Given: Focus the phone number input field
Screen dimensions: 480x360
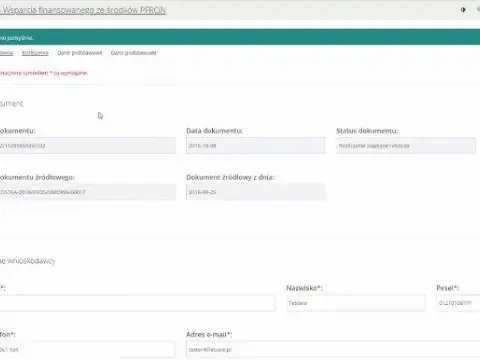Looking at the screenshot, I should tap(87, 350).
